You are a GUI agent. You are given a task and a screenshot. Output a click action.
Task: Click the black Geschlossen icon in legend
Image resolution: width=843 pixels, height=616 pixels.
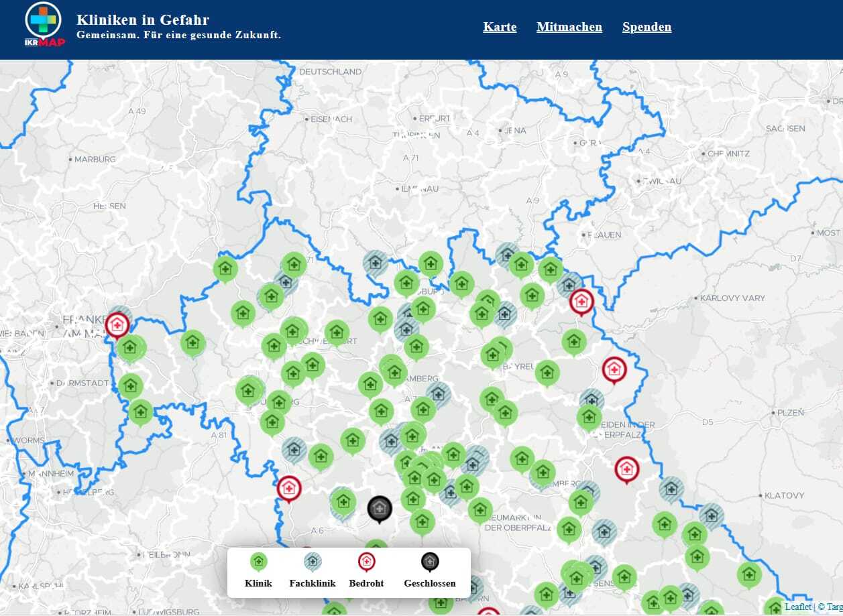click(x=429, y=562)
